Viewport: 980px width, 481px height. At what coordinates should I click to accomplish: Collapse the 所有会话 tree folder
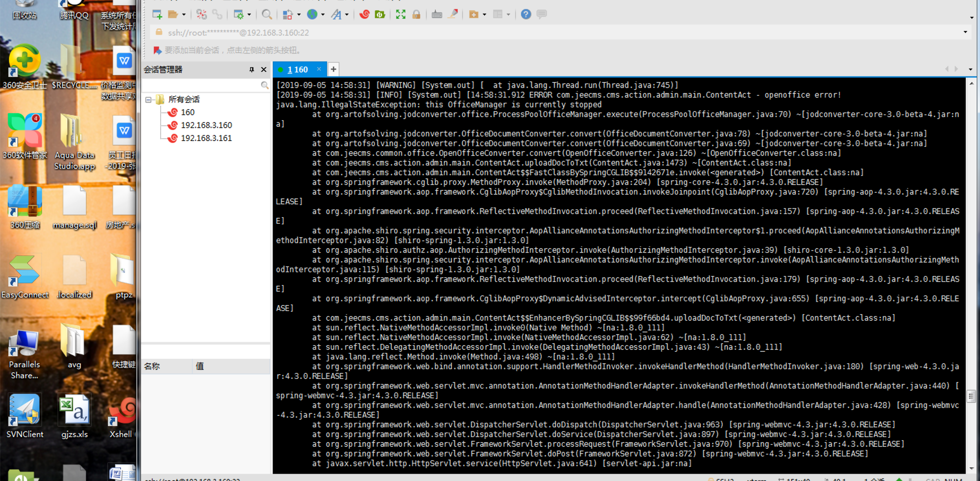tap(148, 100)
